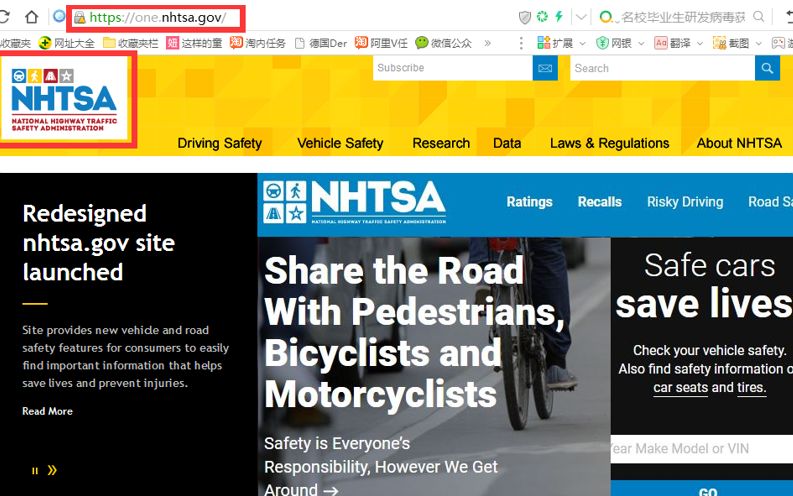Click the three-dot bookmarks bar menu

521,43
